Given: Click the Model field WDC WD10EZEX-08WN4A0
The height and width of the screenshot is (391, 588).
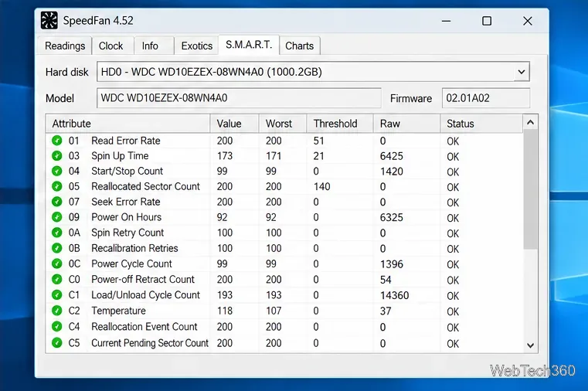Looking at the screenshot, I should click(x=239, y=98).
